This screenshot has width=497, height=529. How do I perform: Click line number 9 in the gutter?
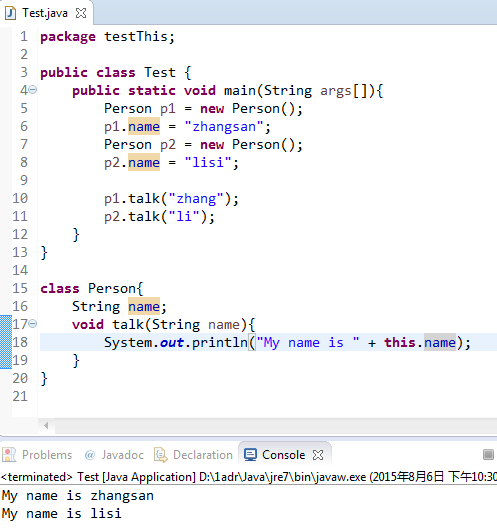[24, 180]
